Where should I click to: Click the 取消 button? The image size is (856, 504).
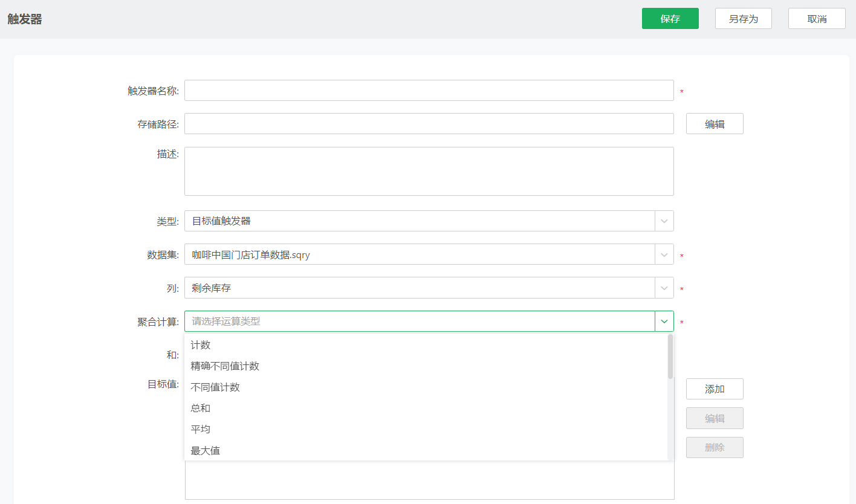pyautogui.click(x=816, y=19)
